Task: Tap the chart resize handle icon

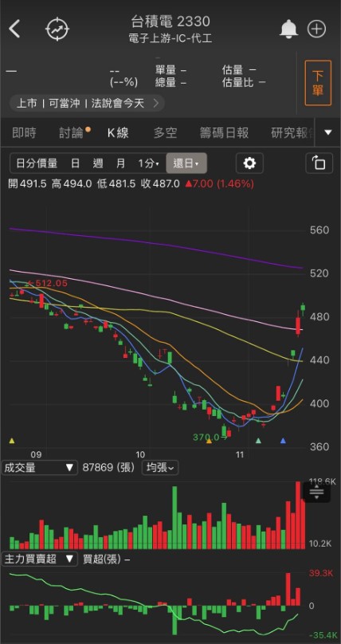Action: point(316,492)
